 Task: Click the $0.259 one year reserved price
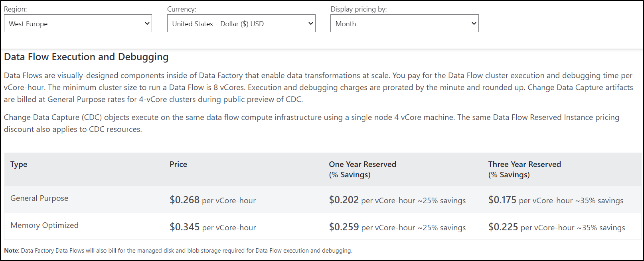click(344, 227)
